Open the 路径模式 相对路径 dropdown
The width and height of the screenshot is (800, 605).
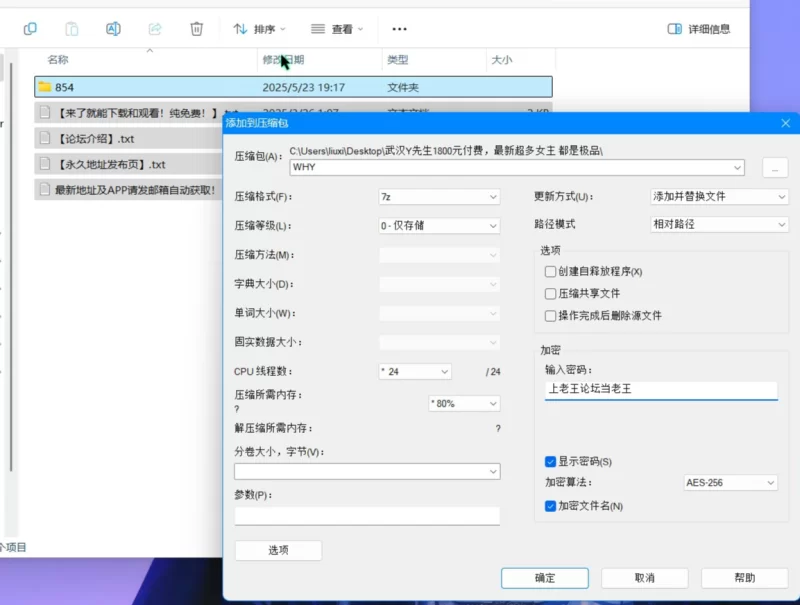[719, 224]
